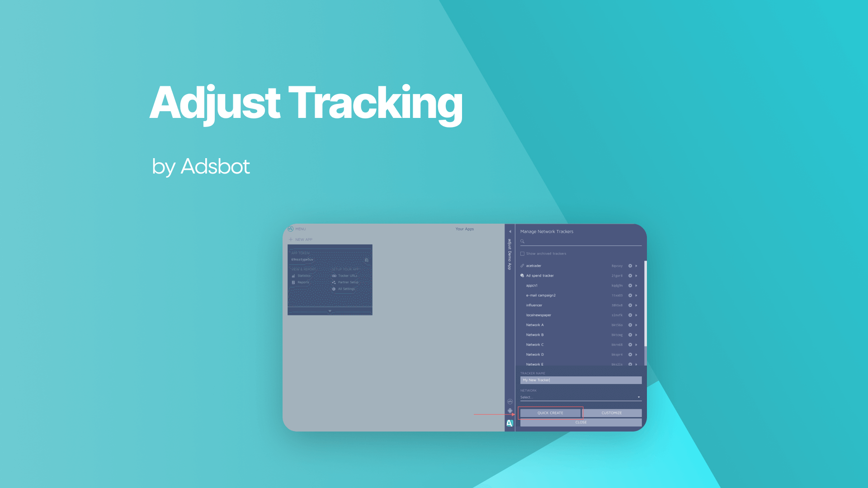Select CUSTOMIZE tab next to Quick Create
868x488 pixels.
point(610,413)
